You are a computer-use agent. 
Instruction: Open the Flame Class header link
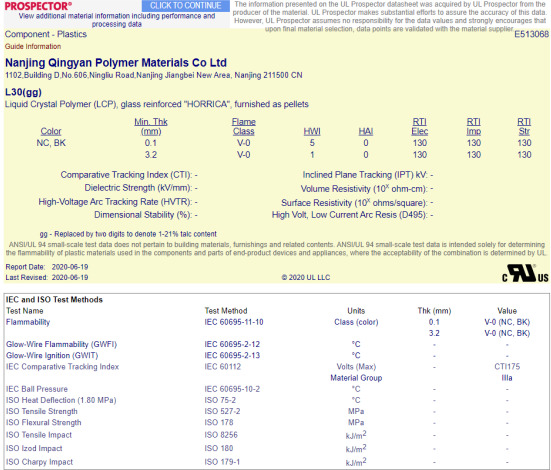coord(244,127)
